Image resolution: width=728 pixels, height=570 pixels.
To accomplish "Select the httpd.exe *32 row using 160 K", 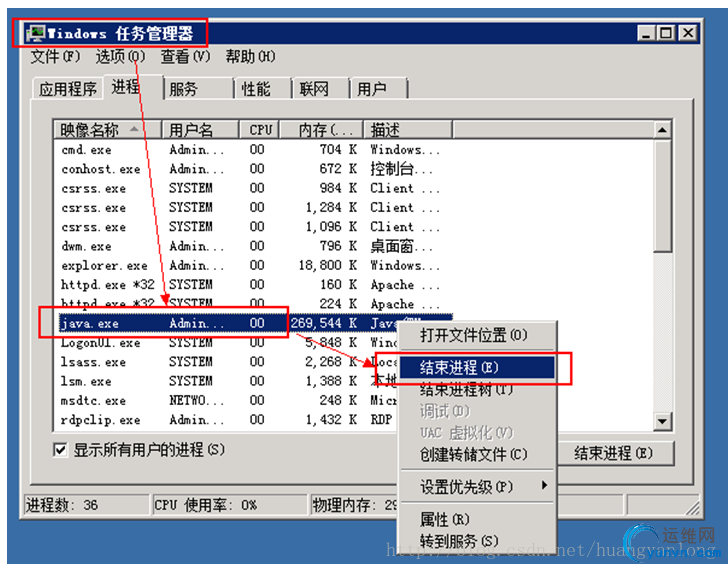I will point(254,285).
